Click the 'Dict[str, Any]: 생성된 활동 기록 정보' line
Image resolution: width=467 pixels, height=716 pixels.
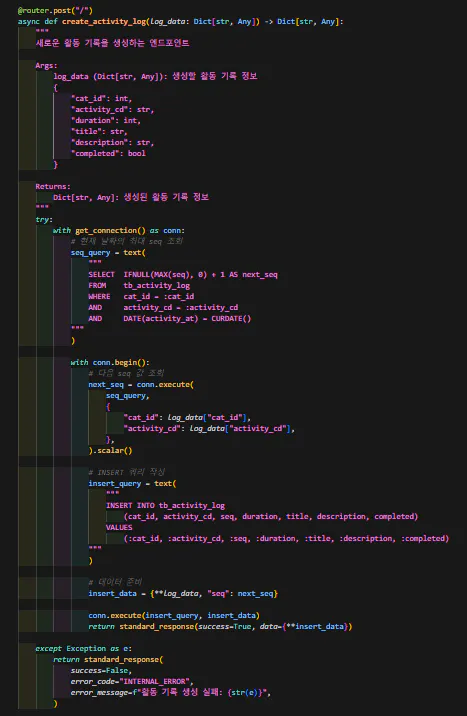(x=131, y=197)
